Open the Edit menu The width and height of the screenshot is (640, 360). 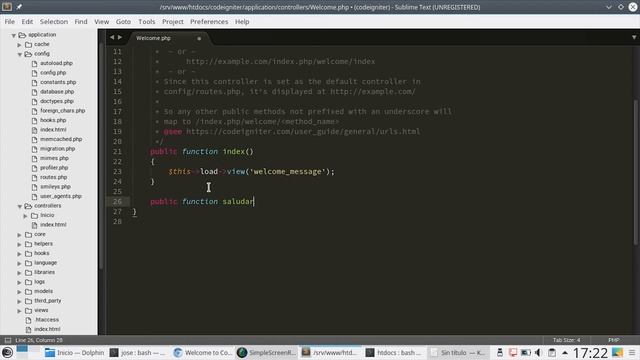27,22
